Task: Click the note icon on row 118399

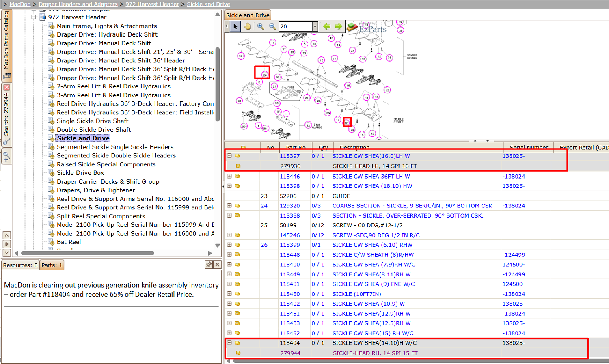Action: point(237,245)
